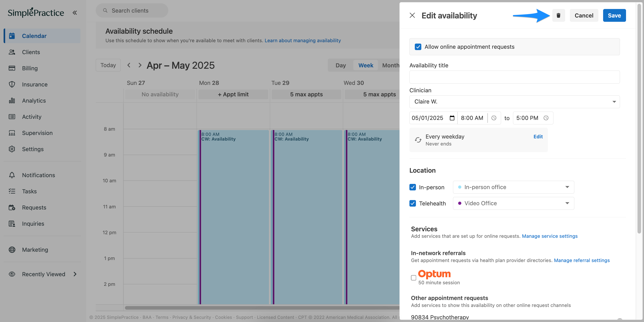
Task: Close the Edit availability panel
Action: click(412, 15)
